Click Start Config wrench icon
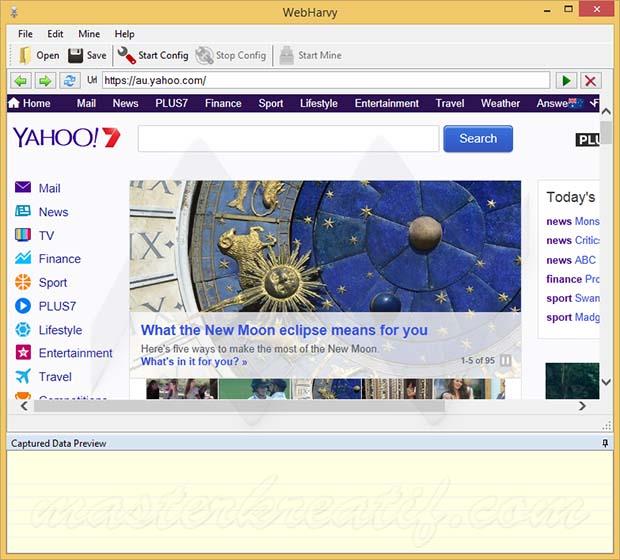Viewport: 620px width, 560px height. (126, 55)
